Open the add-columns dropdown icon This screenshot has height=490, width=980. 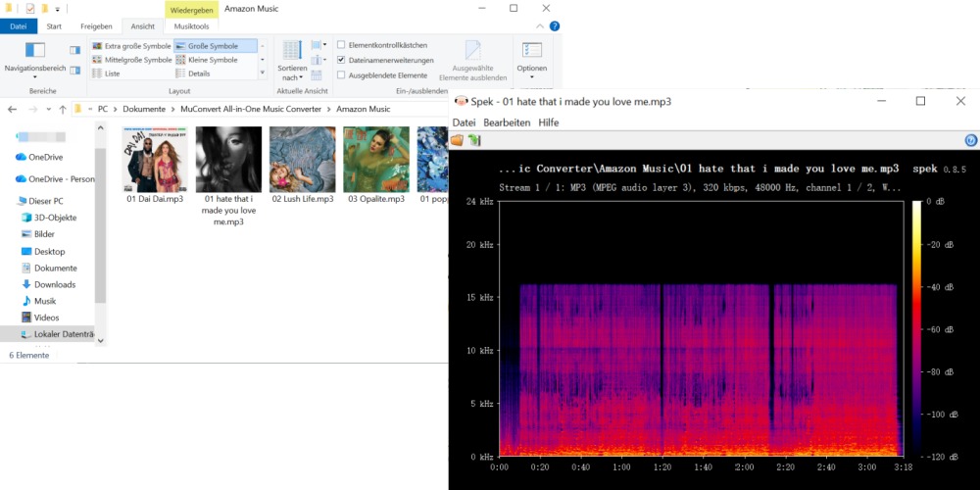pyautogui.click(x=318, y=60)
